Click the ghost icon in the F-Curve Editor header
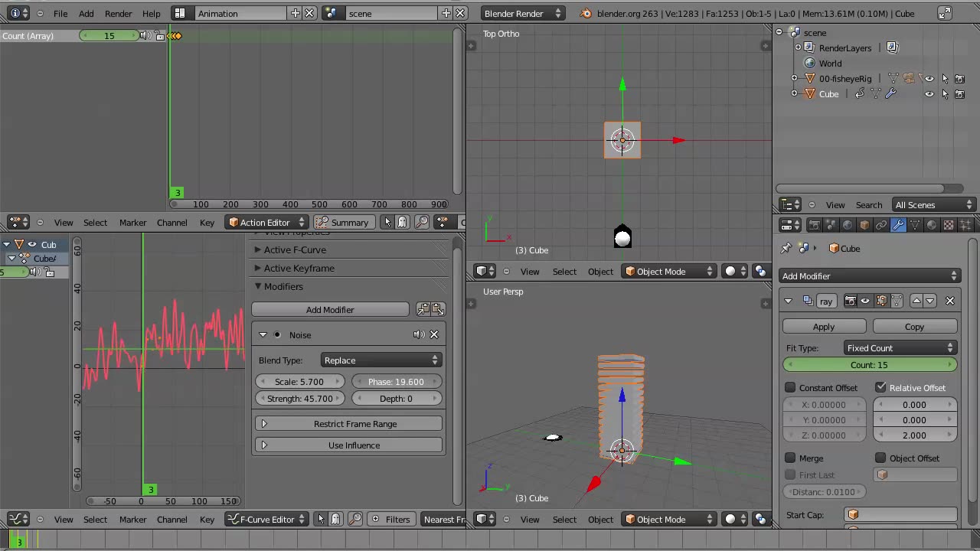Screen dimensions: 980x551 335,519
